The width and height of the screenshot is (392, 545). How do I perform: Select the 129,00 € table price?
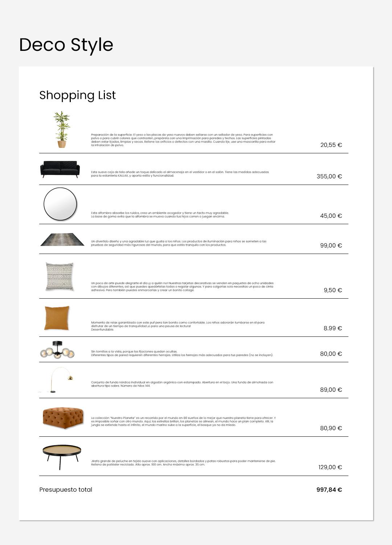(x=330, y=467)
